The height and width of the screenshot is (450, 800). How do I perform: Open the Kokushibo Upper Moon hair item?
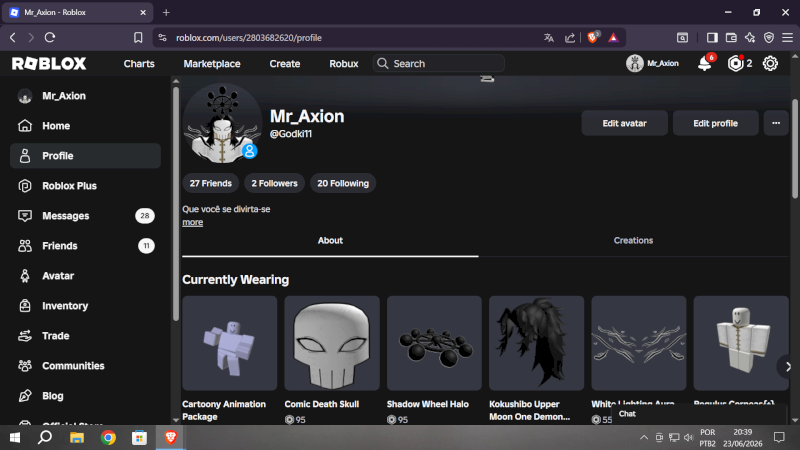click(536, 343)
